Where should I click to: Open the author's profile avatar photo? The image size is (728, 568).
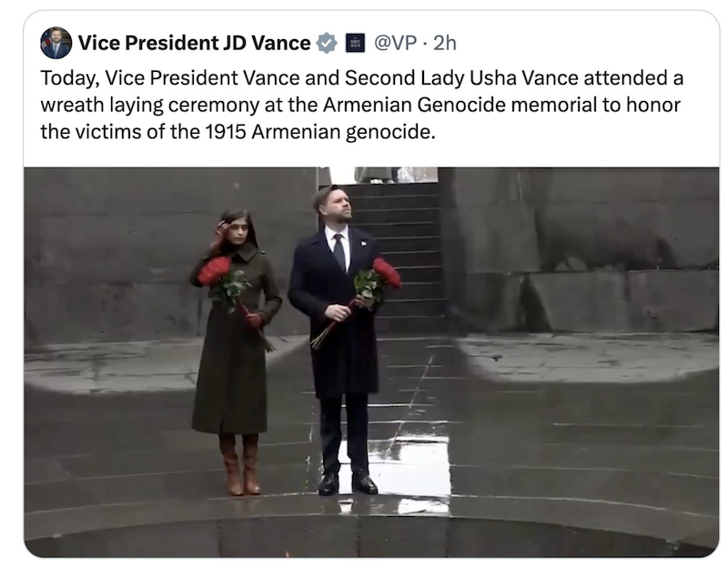[56, 43]
